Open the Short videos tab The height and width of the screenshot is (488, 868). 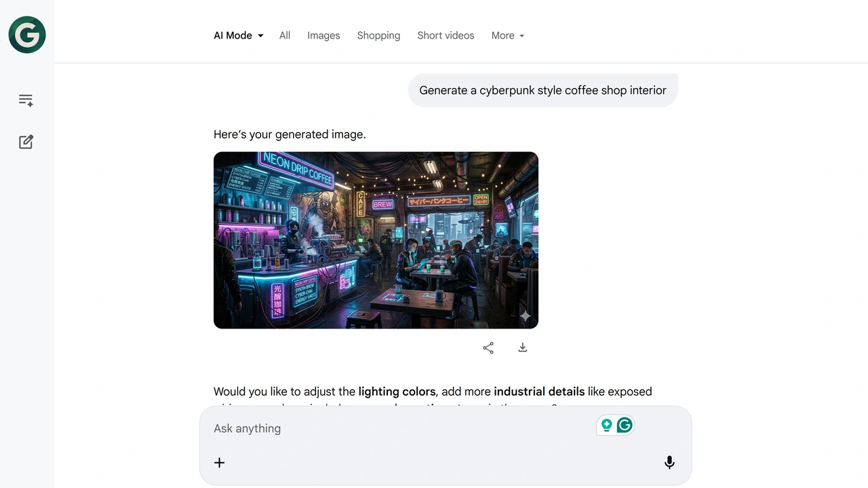(x=446, y=35)
